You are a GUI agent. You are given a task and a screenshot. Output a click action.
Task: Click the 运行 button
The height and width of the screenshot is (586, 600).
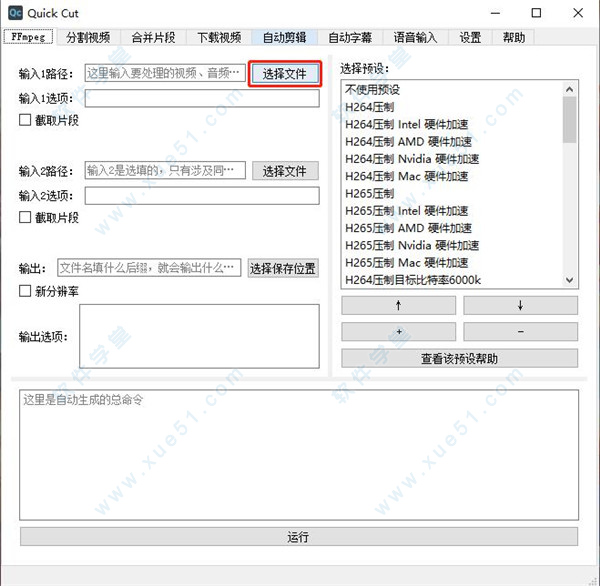pos(299,537)
